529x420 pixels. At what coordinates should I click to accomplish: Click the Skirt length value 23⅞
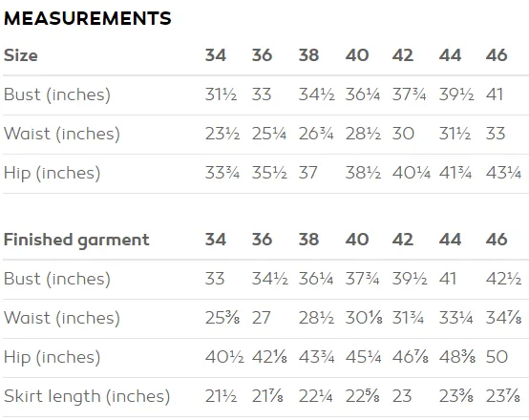coord(502,396)
